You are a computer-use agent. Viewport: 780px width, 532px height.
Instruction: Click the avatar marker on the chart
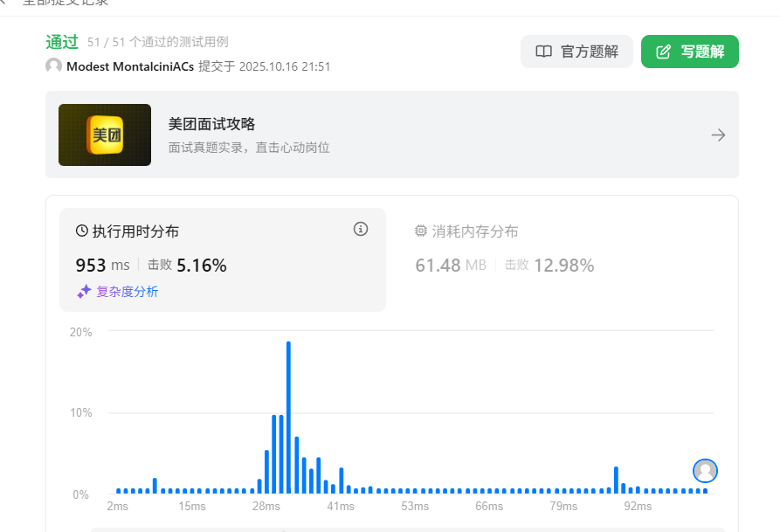coord(705,471)
